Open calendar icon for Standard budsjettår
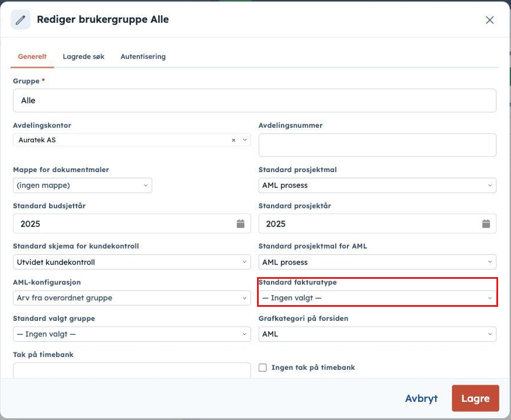This screenshot has height=420, width=511. coord(241,223)
